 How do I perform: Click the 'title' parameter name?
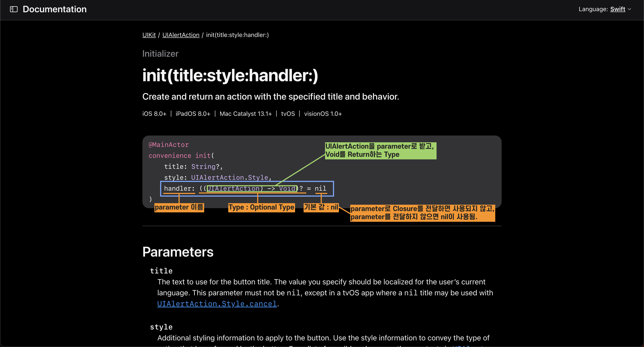(161, 271)
